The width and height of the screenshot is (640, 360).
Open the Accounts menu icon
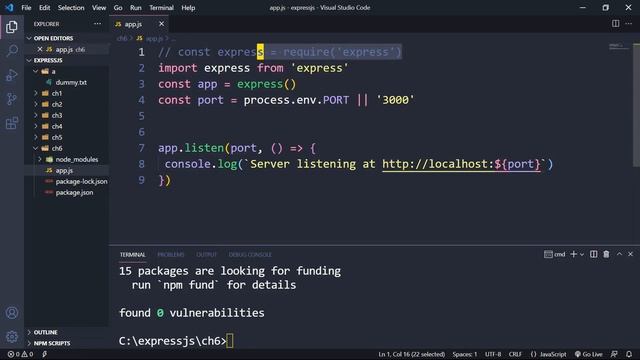(11, 313)
